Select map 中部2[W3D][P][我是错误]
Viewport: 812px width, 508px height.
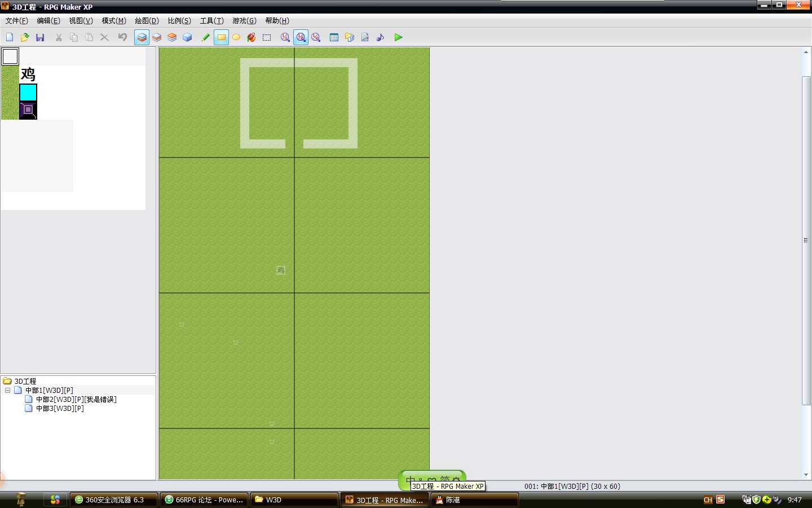76,399
